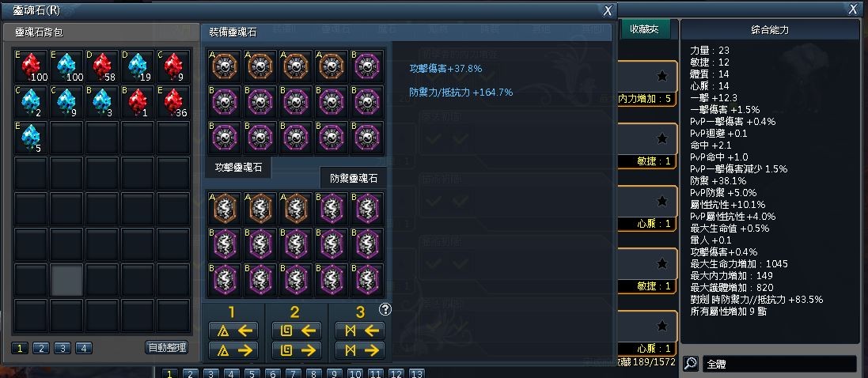Pick the red D-grade soul stone with 58 count
The image size is (868, 378).
[x=102, y=66]
